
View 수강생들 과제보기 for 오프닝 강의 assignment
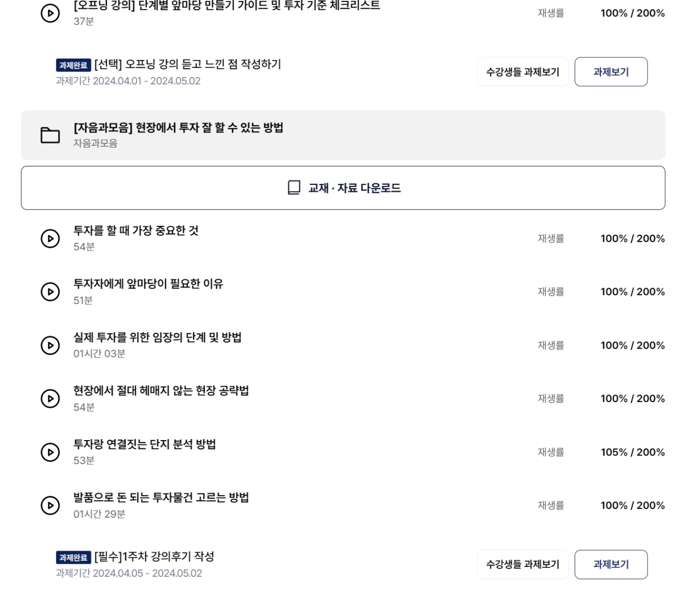pos(522,72)
